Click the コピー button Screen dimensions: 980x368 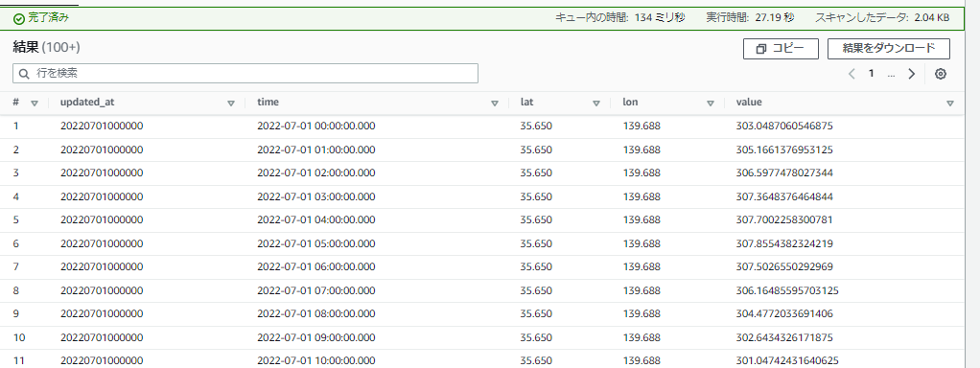(x=781, y=49)
